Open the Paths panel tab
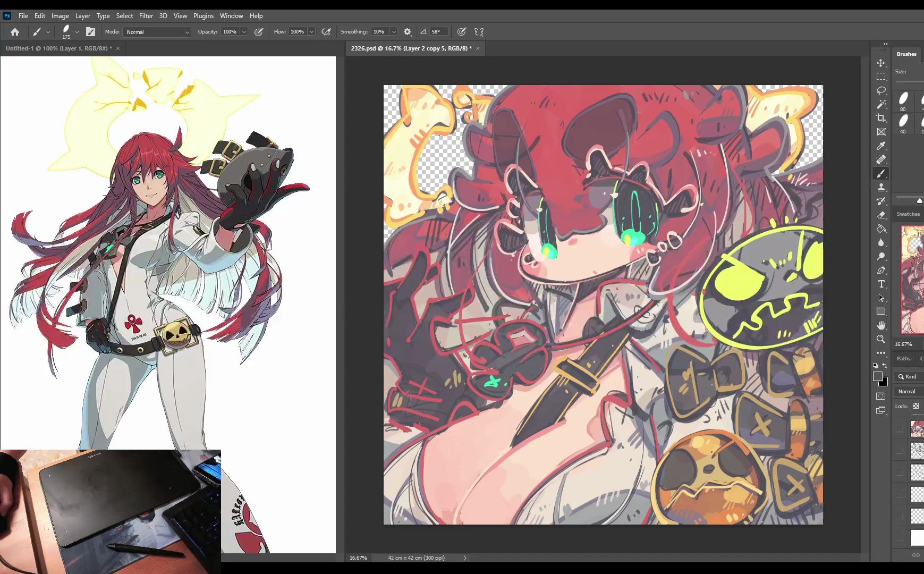 pos(903,358)
